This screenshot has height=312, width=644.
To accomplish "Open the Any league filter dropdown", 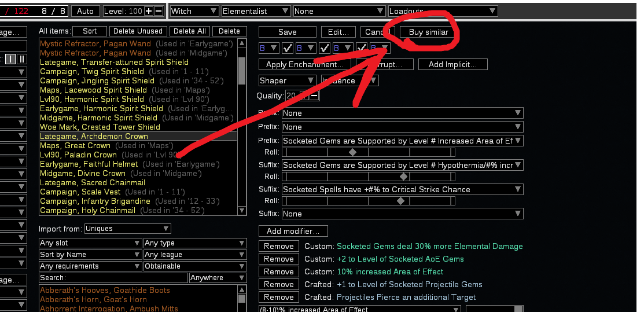I will point(195,255).
